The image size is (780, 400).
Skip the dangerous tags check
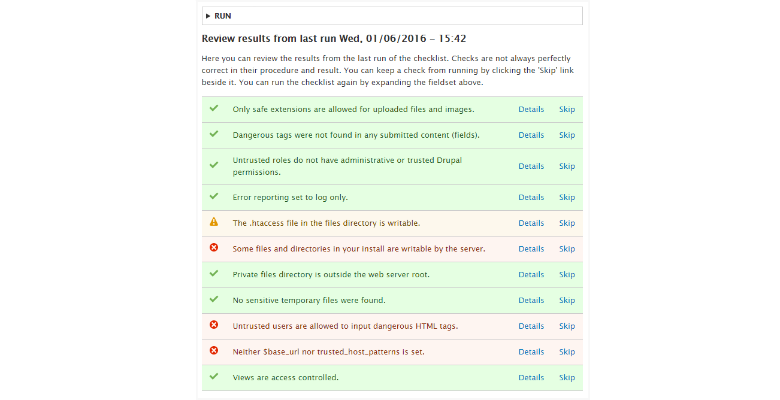566,135
